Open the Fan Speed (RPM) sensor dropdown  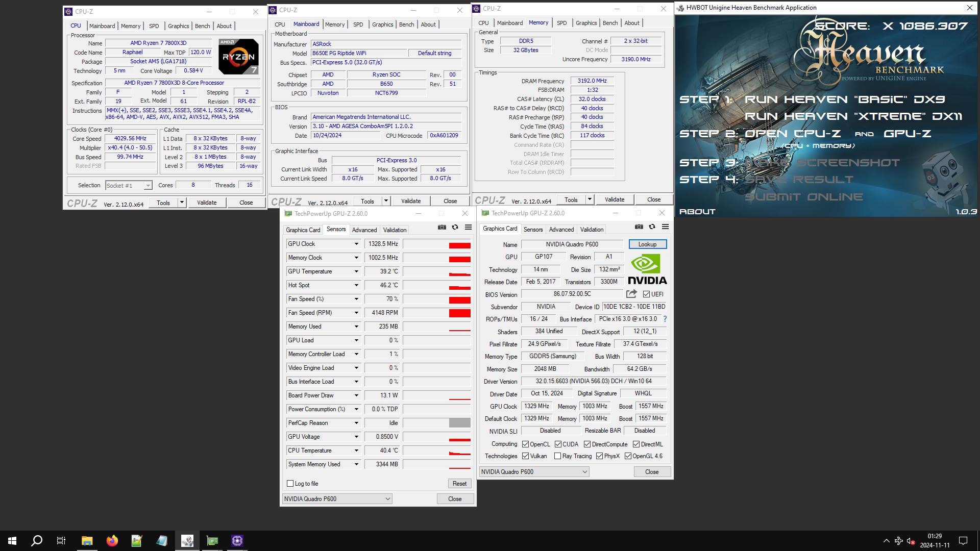[x=356, y=313]
